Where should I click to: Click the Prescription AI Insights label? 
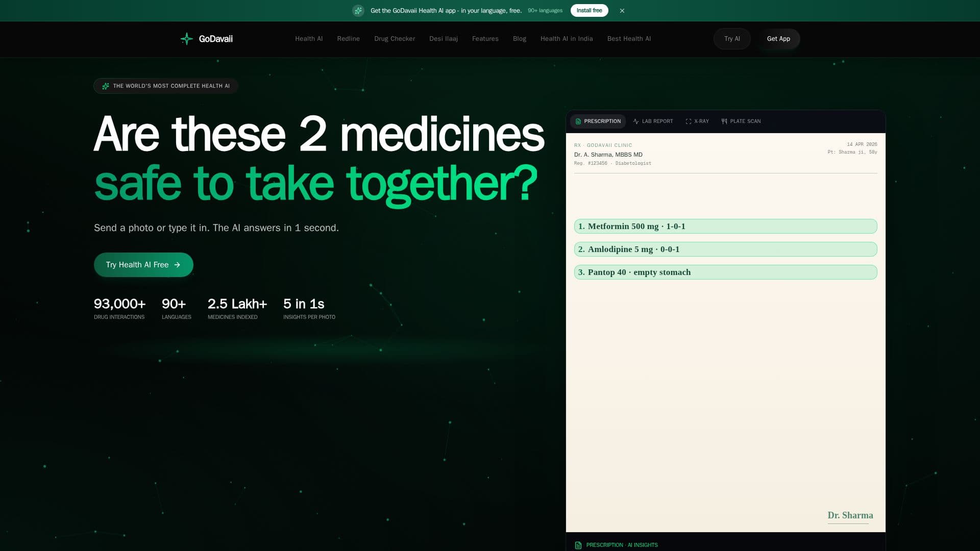[x=622, y=545]
